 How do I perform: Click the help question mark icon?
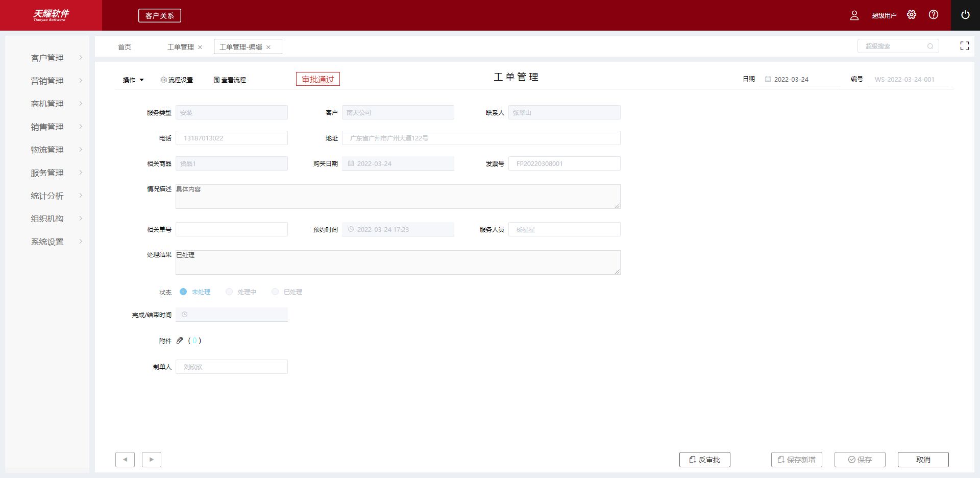pos(934,15)
